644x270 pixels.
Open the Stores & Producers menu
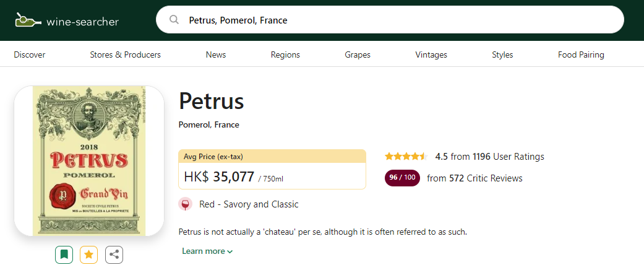(125, 54)
